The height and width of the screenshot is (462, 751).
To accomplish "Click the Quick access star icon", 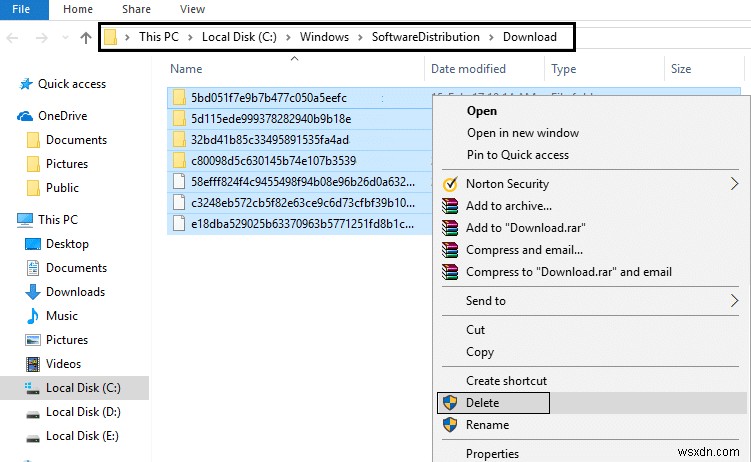I will (26, 84).
